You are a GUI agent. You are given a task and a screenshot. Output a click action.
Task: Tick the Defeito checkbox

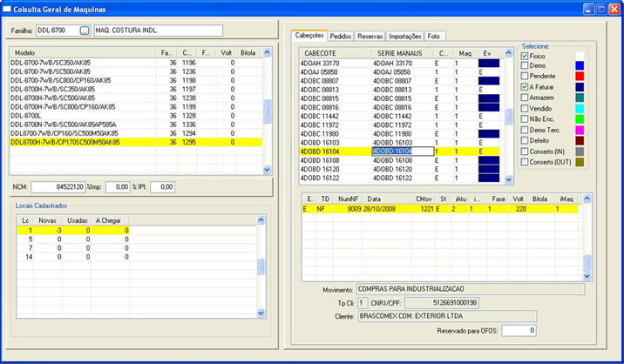[x=525, y=140]
